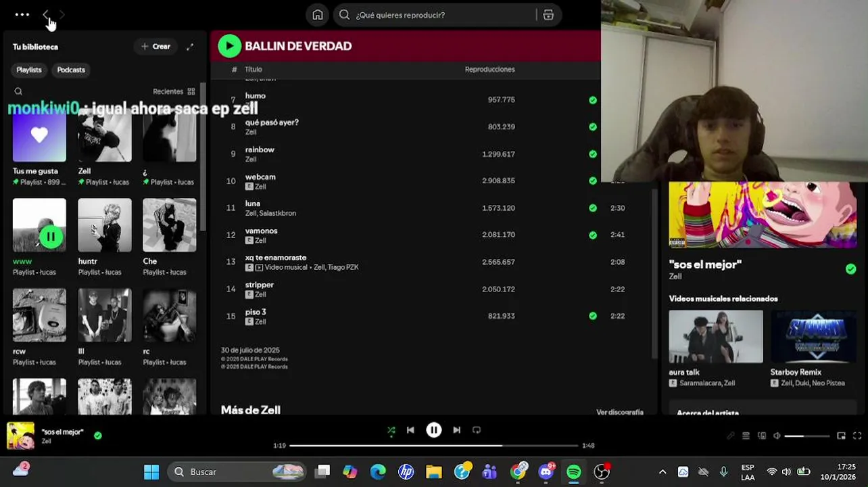Click the Título column header
Image resolution: width=868 pixels, height=487 pixels.
tap(254, 69)
